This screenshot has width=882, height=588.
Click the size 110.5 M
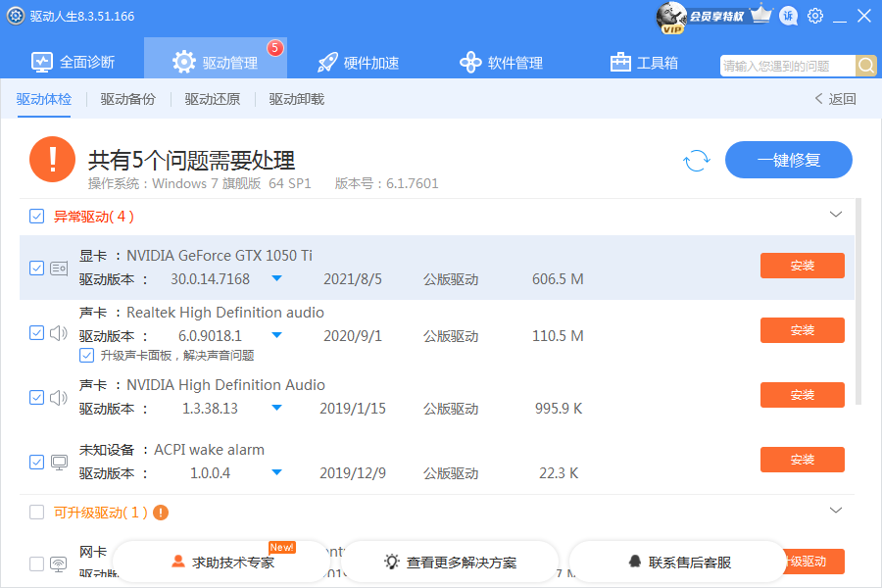point(558,336)
